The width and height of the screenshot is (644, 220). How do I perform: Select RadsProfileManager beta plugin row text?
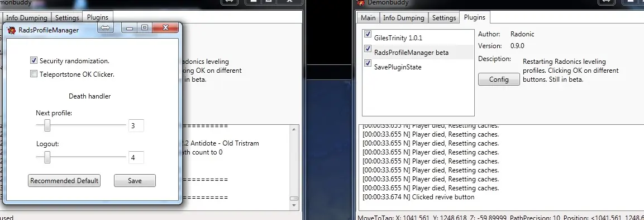coord(411,52)
